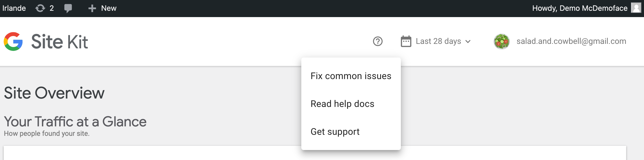The height and width of the screenshot is (160, 644).
Task: Click the salad account avatar
Action: click(x=501, y=42)
